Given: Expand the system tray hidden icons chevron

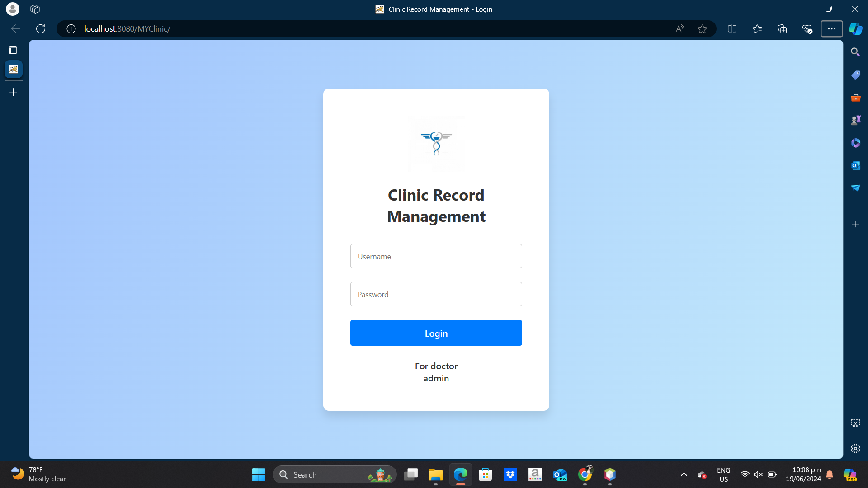Looking at the screenshot, I should click(684, 474).
